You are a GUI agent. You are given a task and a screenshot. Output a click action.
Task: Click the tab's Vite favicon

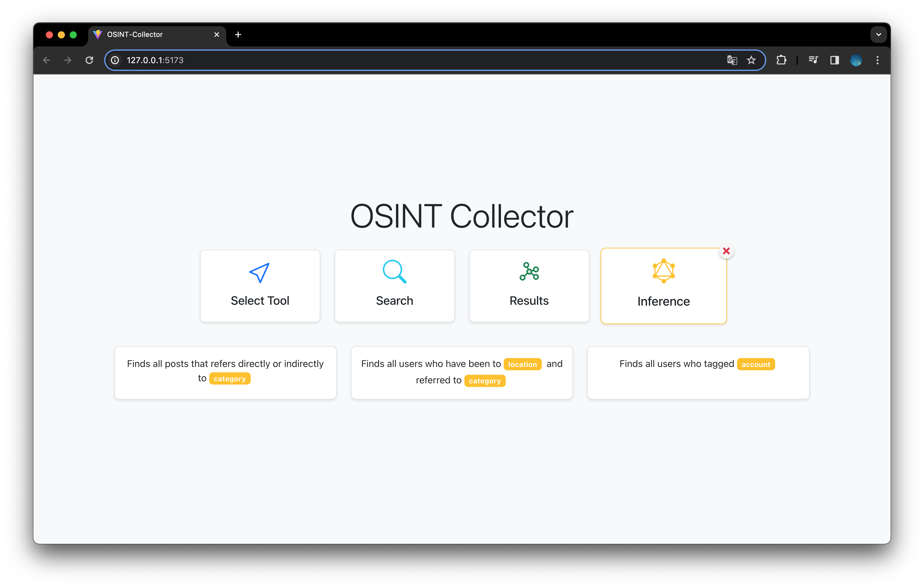pyautogui.click(x=98, y=35)
